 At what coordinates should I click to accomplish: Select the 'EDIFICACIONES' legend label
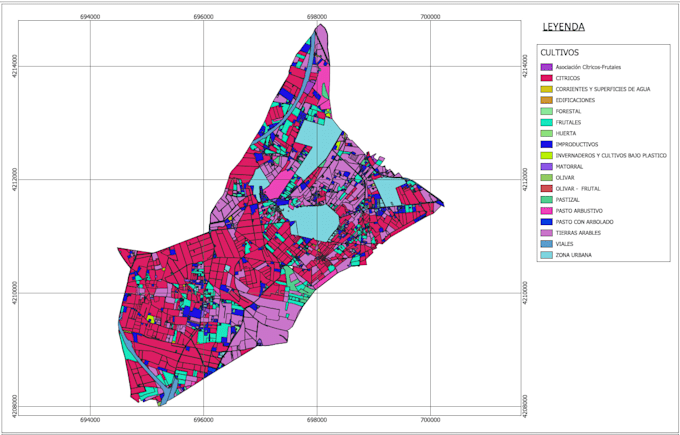click(575, 100)
